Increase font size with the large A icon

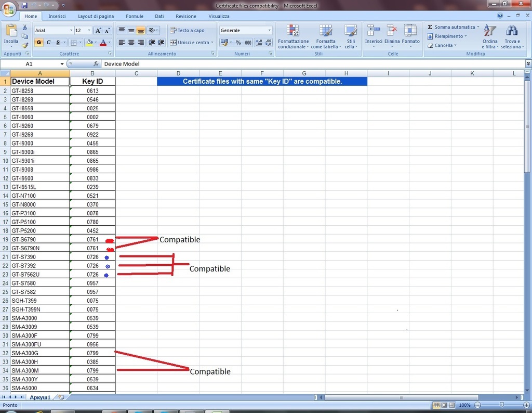point(98,31)
